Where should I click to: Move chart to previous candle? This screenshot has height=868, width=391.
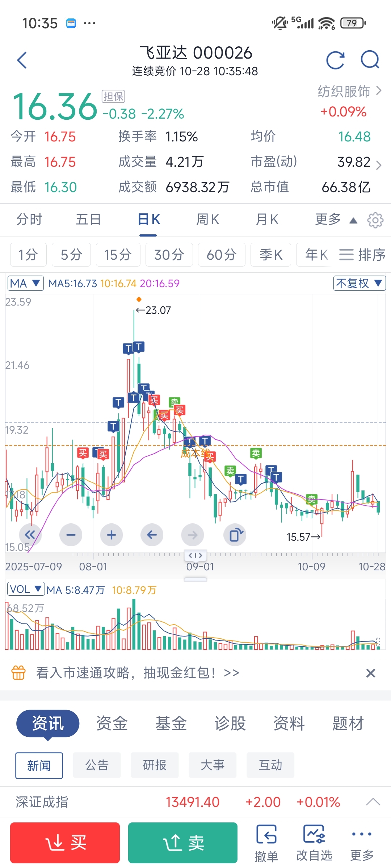coord(152,535)
